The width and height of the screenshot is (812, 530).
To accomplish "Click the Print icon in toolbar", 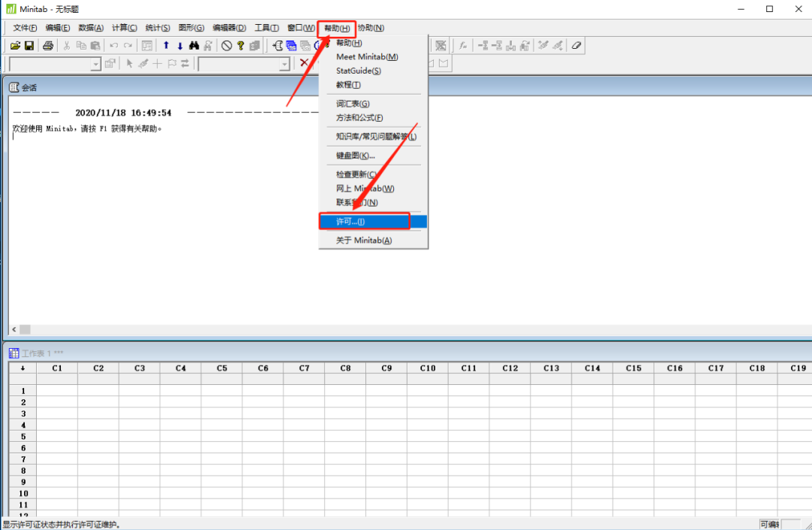I will (48, 46).
